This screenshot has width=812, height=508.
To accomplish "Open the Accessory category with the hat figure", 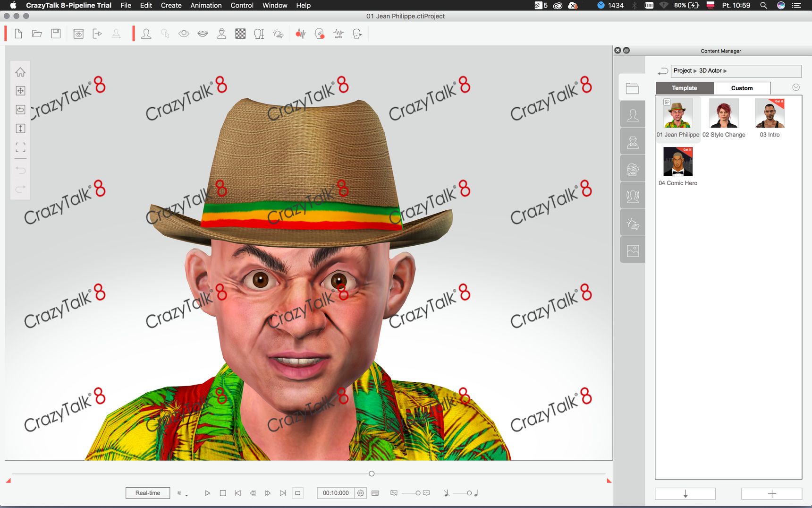I will 633,142.
